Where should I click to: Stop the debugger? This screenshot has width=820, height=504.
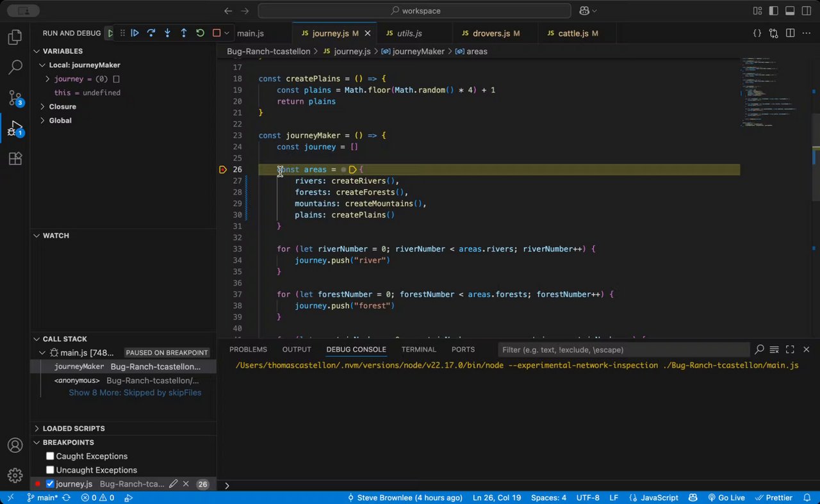tap(217, 33)
